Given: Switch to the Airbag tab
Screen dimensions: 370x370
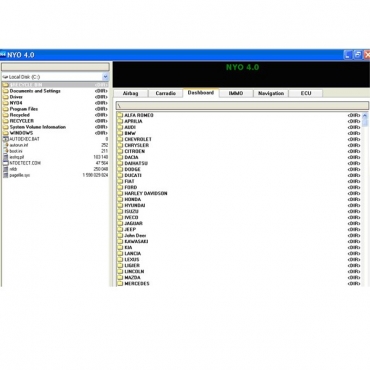Looking at the screenshot, I should [130, 93].
